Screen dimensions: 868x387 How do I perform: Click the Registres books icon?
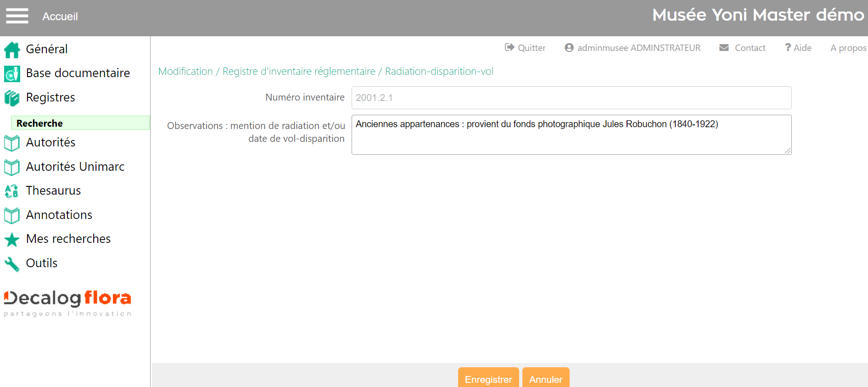click(x=12, y=98)
